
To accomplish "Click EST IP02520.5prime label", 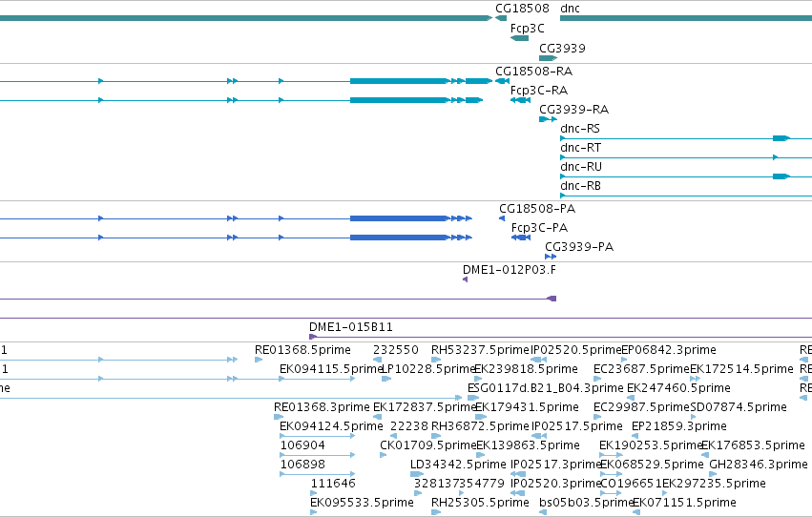I will click(576, 350).
